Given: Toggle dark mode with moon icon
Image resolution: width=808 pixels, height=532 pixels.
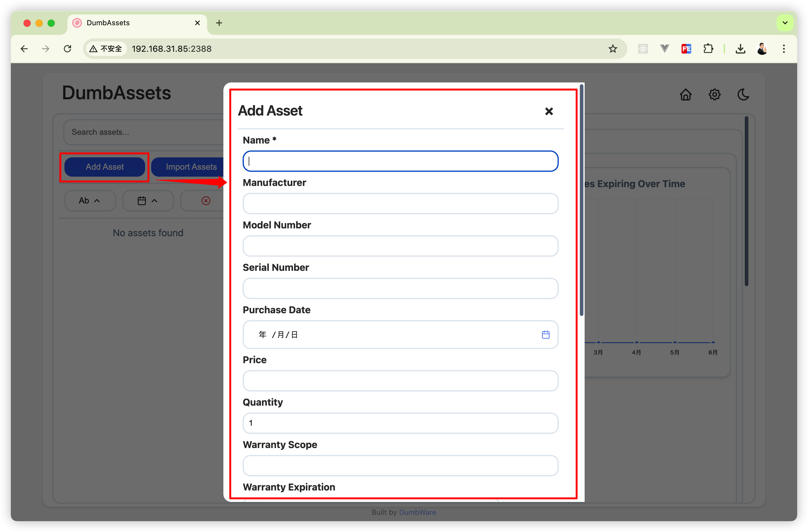Looking at the screenshot, I should 743,95.
